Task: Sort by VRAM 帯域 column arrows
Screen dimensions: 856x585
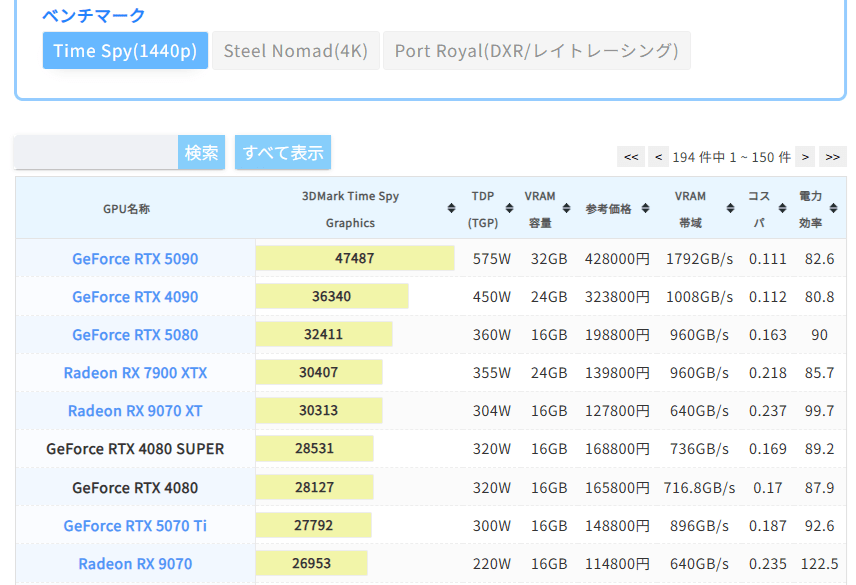Action: pos(730,208)
